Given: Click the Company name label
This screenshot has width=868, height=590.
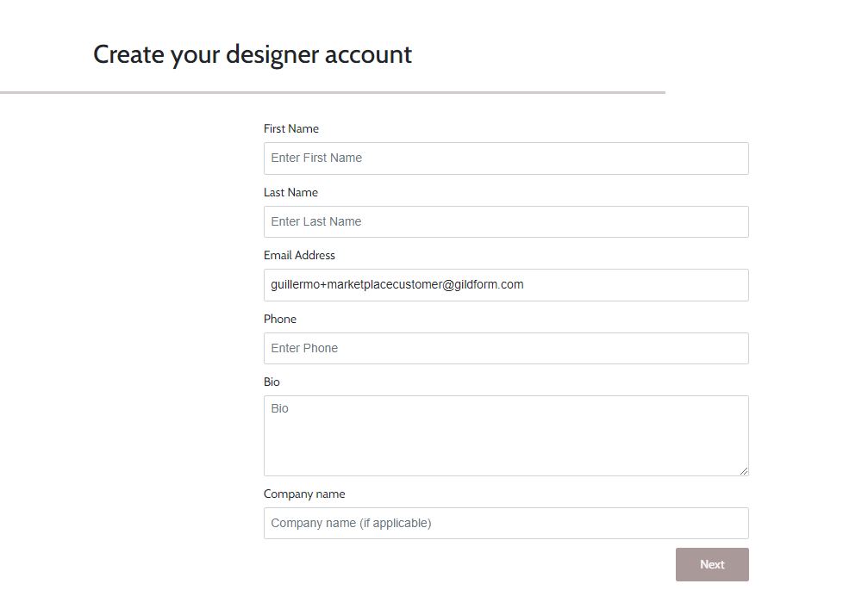Looking at the screenshot, I should [x=304, y=494].
